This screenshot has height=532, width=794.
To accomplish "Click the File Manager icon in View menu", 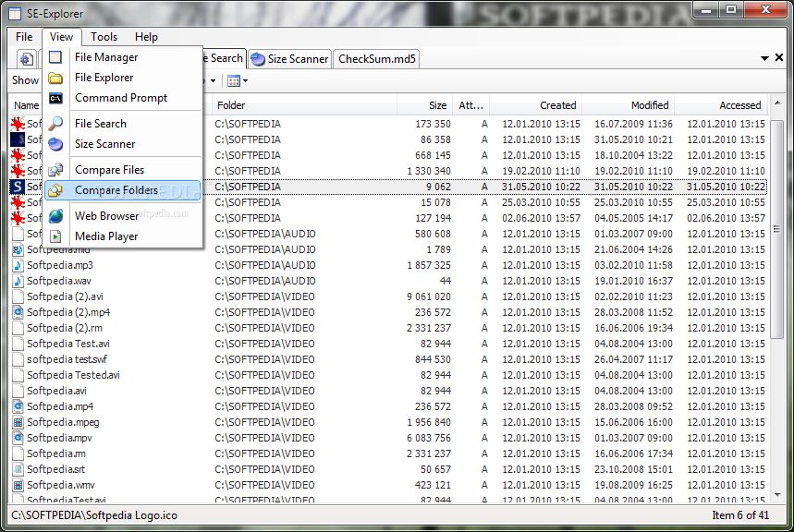I will (x=55, y=57).
